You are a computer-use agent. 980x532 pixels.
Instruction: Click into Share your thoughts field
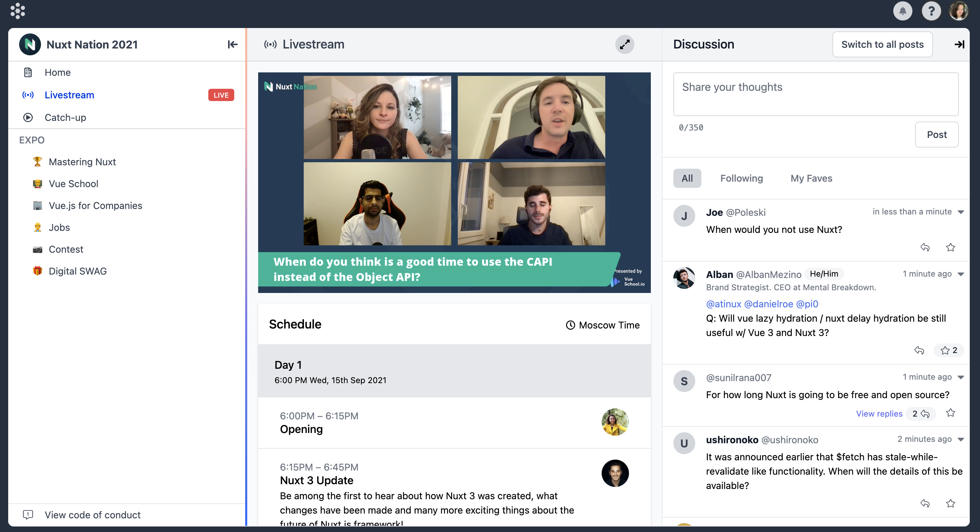[x=815, y=94]
